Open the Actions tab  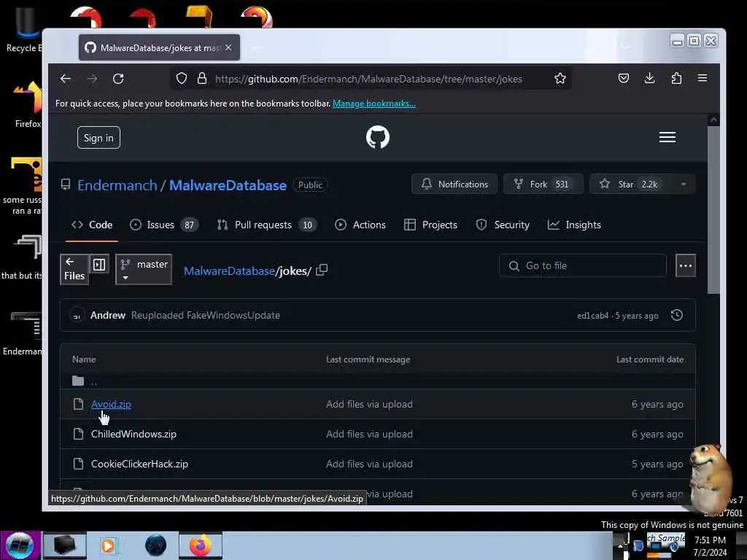[360, 225]
